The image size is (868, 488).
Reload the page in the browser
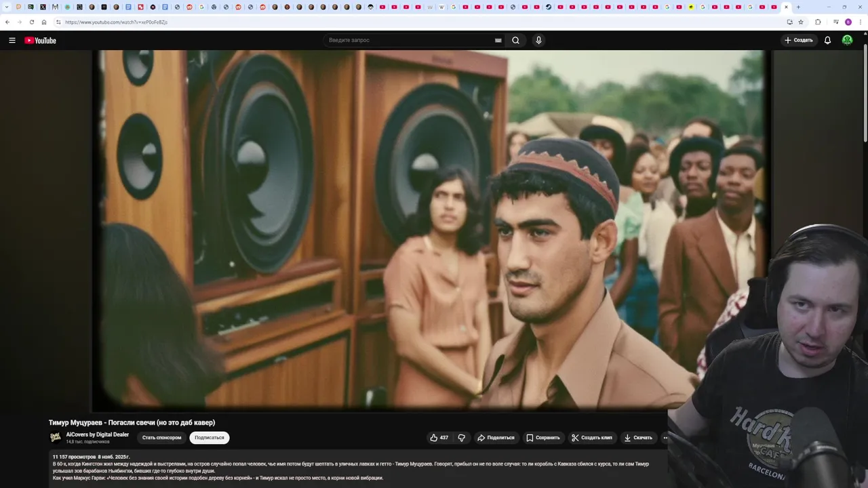pos(31,22)
